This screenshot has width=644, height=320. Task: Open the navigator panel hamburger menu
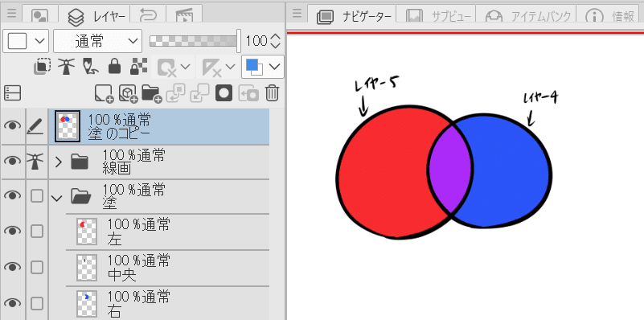(x=297, y=13)
